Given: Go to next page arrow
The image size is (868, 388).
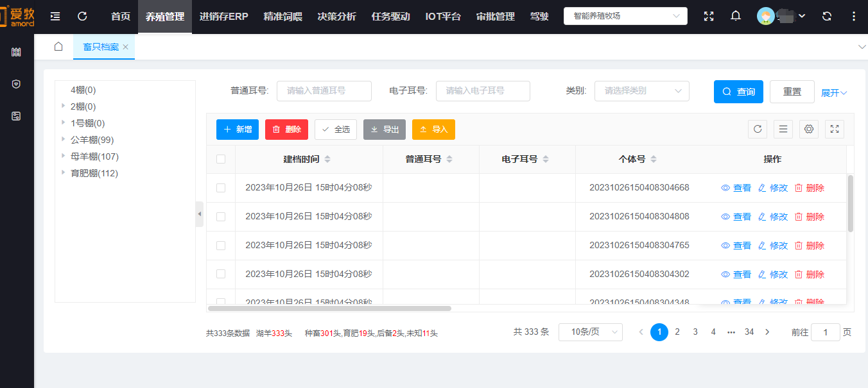Looking at the screenshot, I should coord(767,332).
